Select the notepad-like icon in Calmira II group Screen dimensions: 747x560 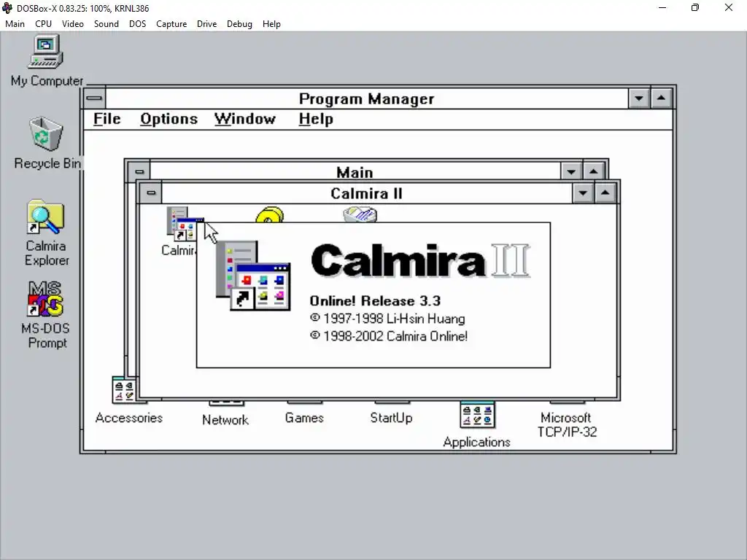click(x=360, y=214)
